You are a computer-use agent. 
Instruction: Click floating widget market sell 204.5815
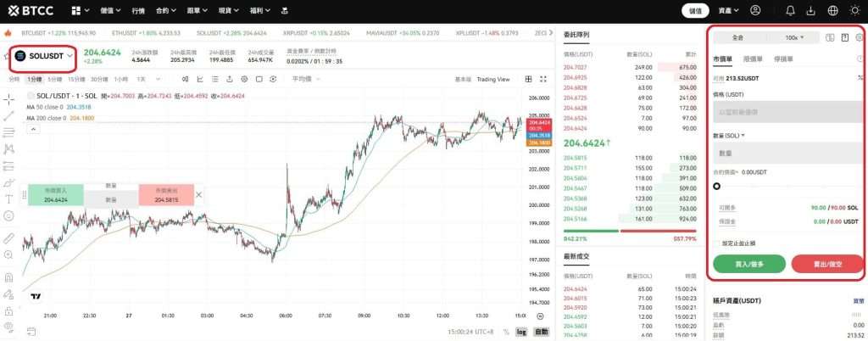point(167,195)
